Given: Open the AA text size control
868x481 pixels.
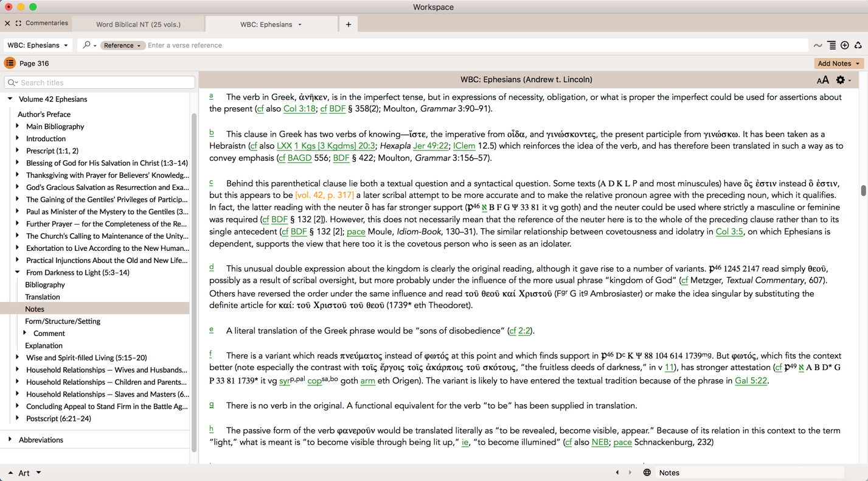Looking at the screenshot, I should 822,80.
